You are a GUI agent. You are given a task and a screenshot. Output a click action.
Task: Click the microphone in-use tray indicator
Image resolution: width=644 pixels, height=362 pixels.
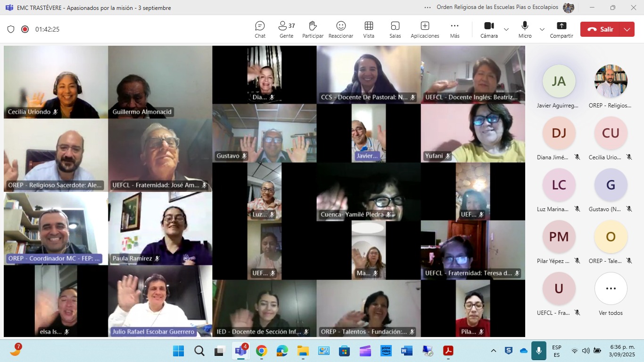[538, 351]
